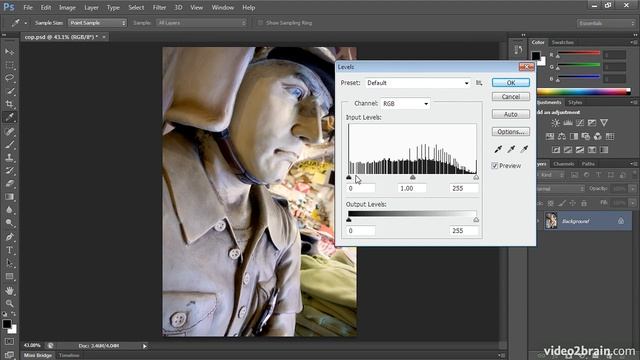
Task: Add a Vibrance adjustment
Action: [x=604, y=123]
